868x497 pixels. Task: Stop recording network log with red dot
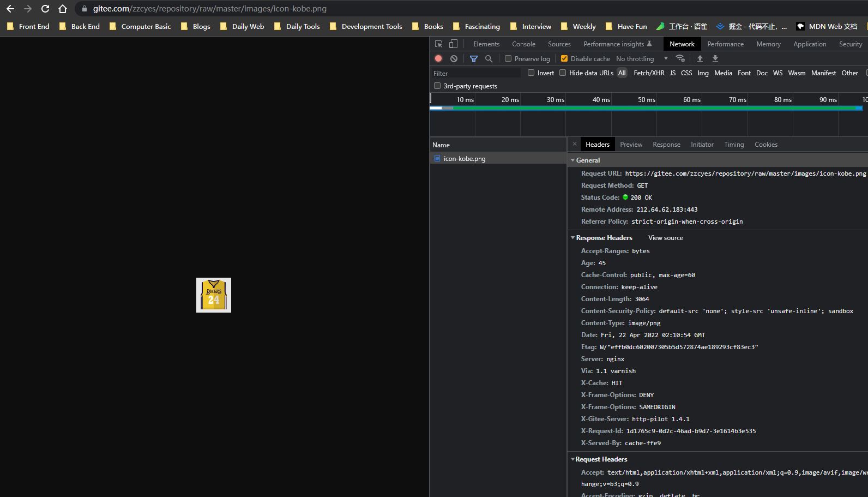coord(438,58)
